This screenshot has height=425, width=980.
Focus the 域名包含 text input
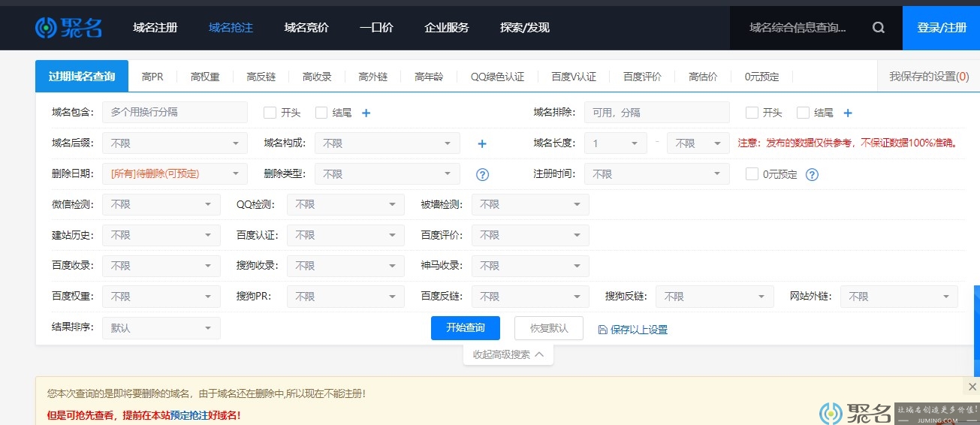pos(175,113)
